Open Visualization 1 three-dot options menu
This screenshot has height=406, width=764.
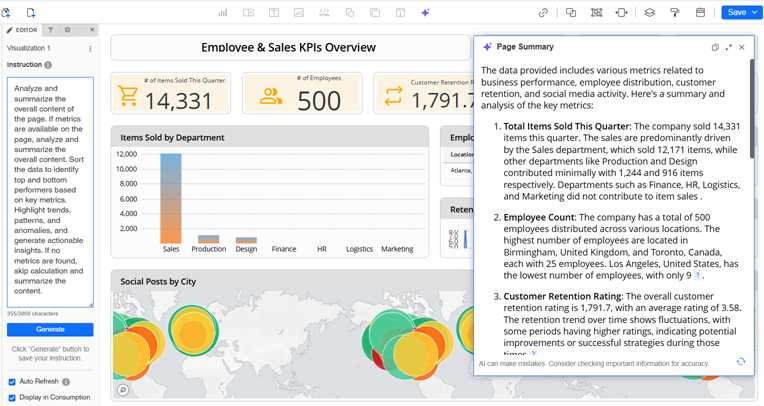pos(90,48)
